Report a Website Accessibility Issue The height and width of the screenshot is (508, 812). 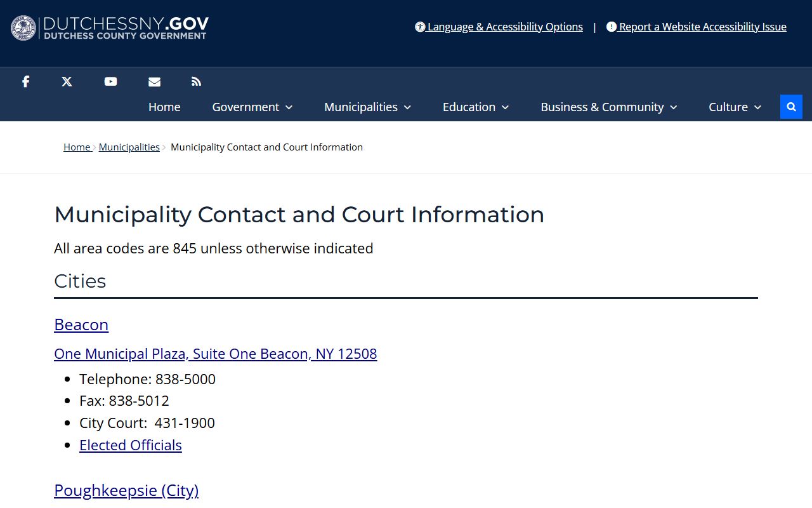coord(697,27)
